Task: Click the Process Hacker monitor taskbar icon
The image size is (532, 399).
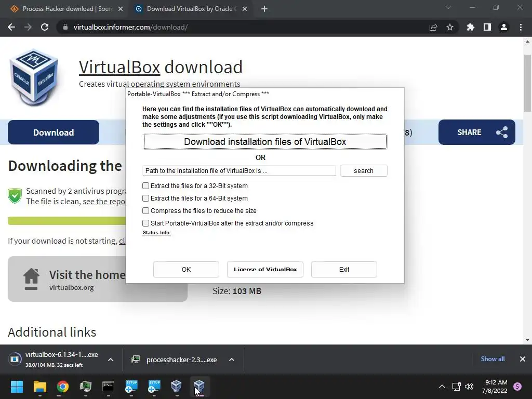Action: [86, 387]
